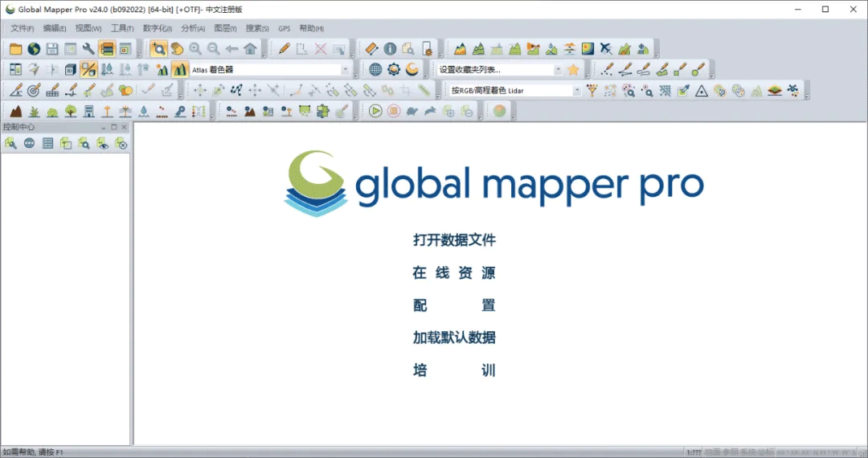Click the yellow favorites star icon
The height and width of the screenshot is (458, 868).
[x=574, y=70]
